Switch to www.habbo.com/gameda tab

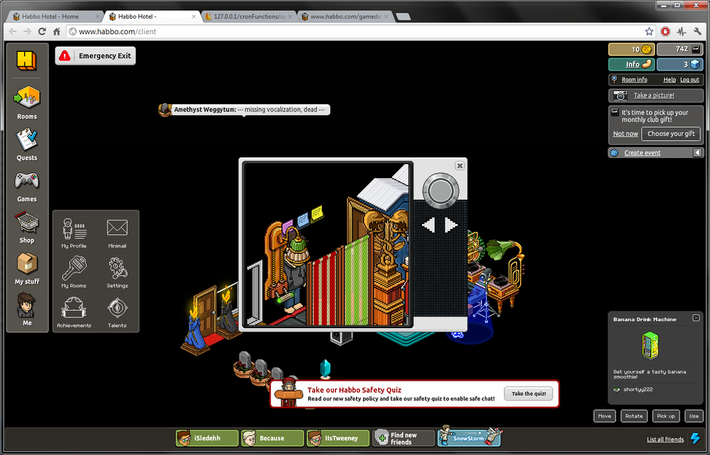[x=345, y=16]
